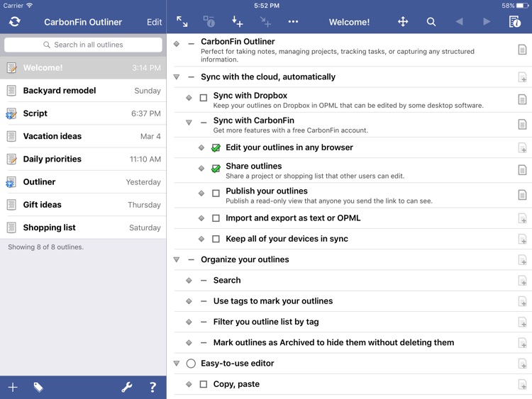Image resolution: width=532 pixels, height=399 pixels.
Task: Select the Welcome! outline in list
Action: tap(83, 67)
